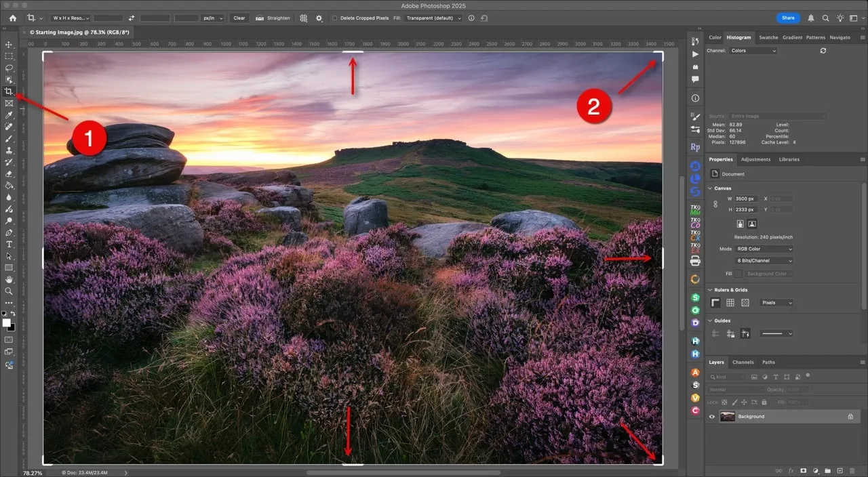Enable transparency lock on the Background layer
Image resolution: width=868 pixels, height=477 pixels.
pyautogui.click(x=725, y=402)
